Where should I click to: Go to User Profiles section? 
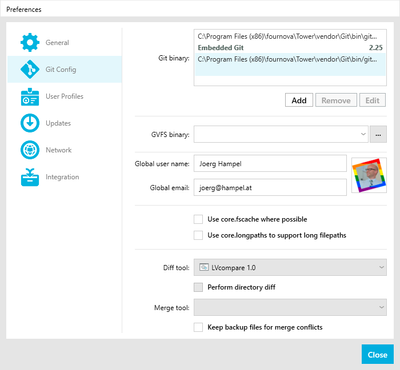click(65, 96)
